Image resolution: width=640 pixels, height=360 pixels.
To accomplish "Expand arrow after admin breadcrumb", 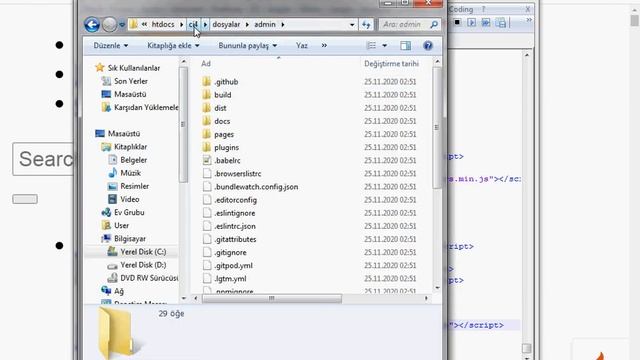I will [282, 24].
